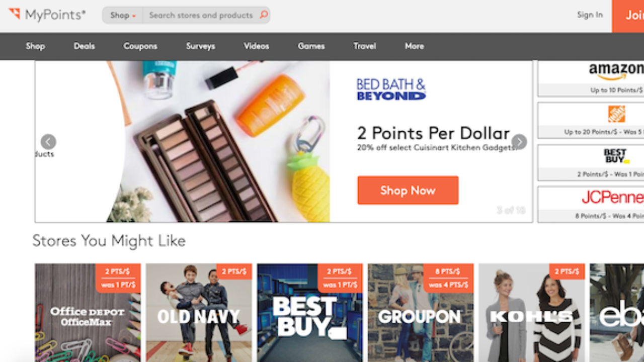Image resolution: width=644 pixels, height=362 pixels.
Task: Open the Home Depot logo offer tile
Action: pos(591,121)
